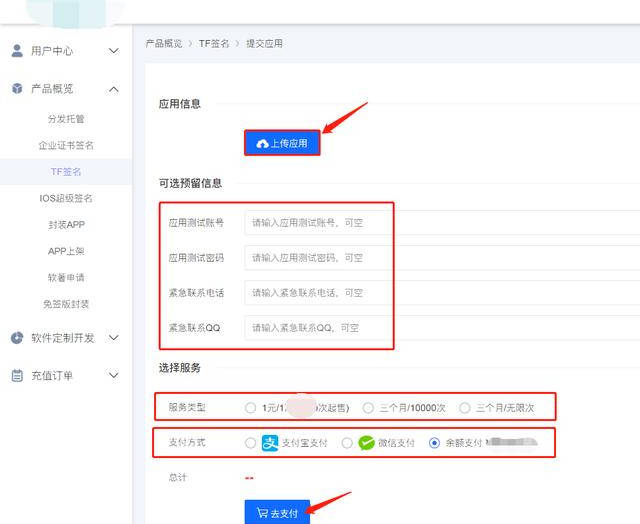Click the 上传应用 upload button
This screenshot has height=524, width=640.
tap(282, 144)
